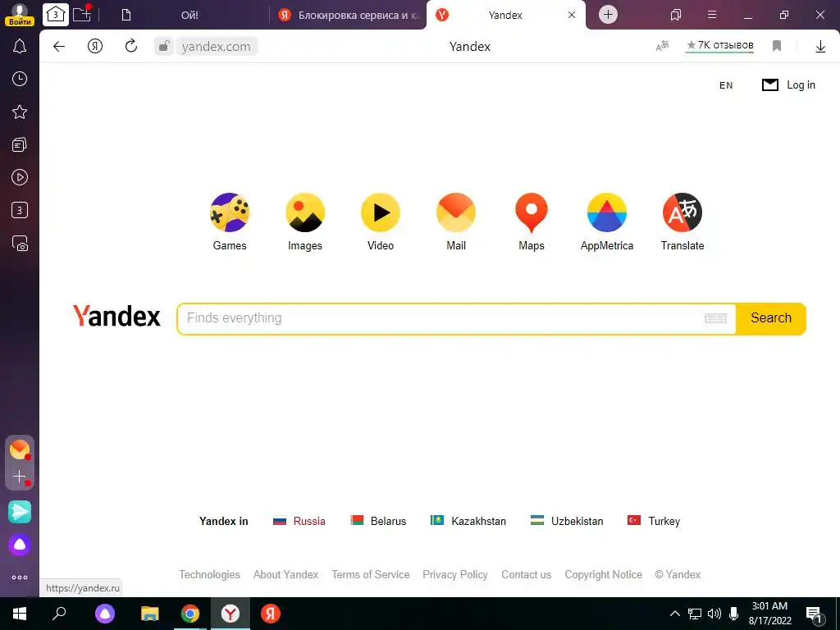Open the AppMetrica service icon
840x630 pixels.
[607, 212]
